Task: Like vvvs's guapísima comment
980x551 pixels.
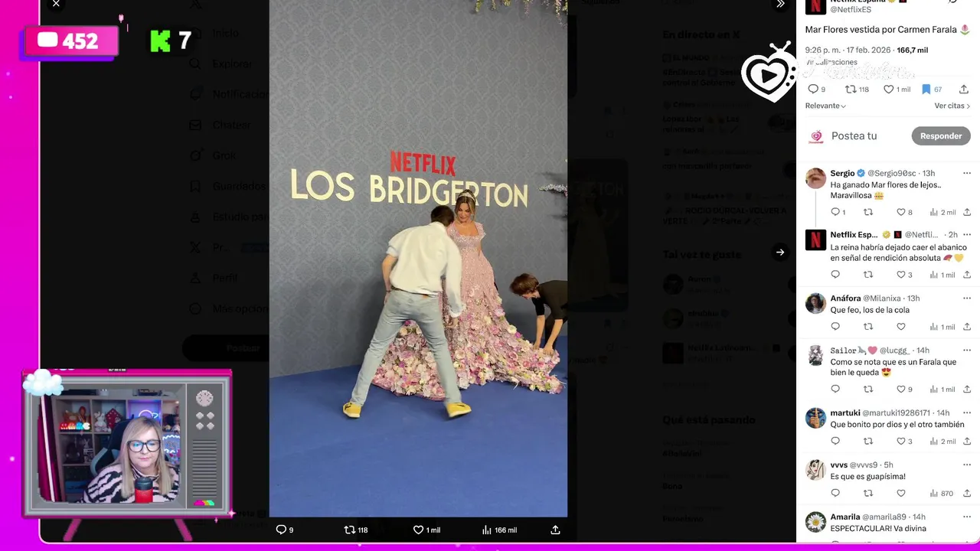Action: (x=901, y=494)
